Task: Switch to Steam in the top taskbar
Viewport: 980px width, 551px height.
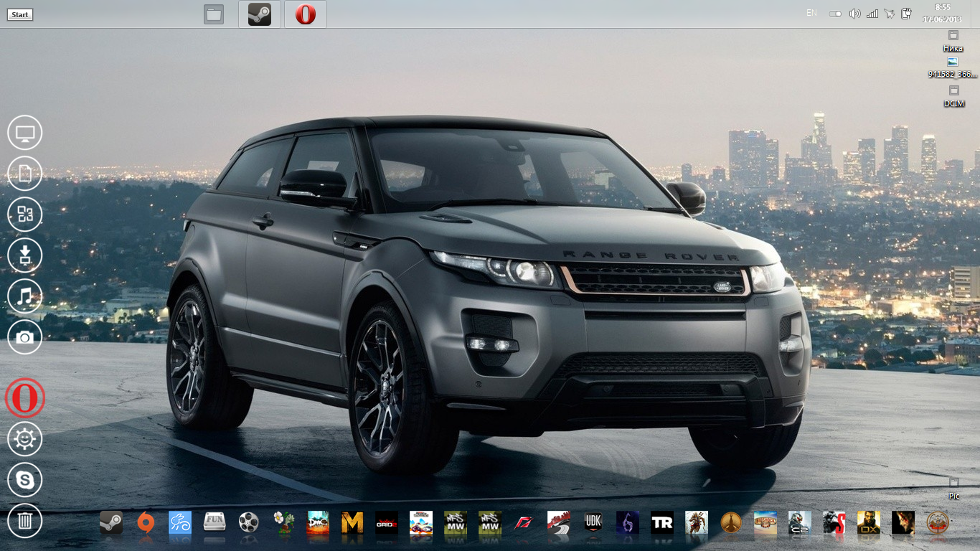Action: (260, 14)
